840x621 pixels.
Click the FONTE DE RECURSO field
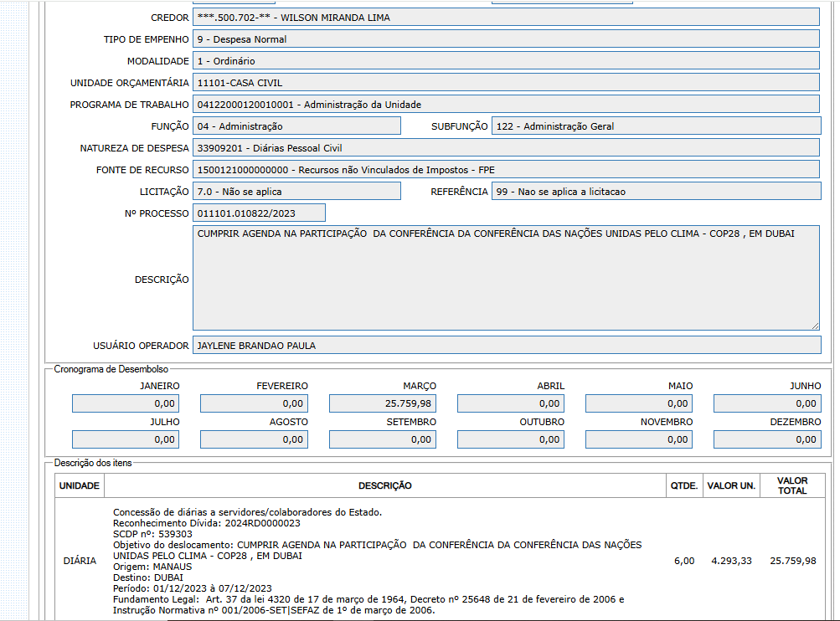[505, 170]
